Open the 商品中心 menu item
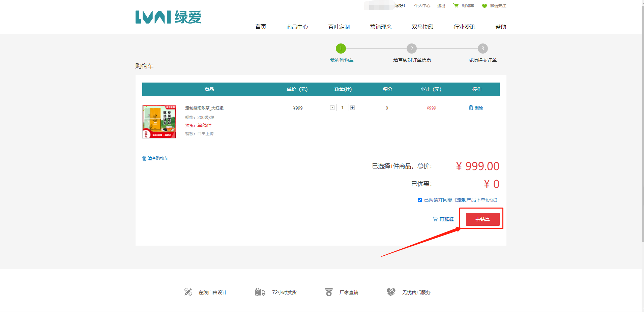Image resolution: width=644 pixels, height=312 pixels. [x=297, y=27]
